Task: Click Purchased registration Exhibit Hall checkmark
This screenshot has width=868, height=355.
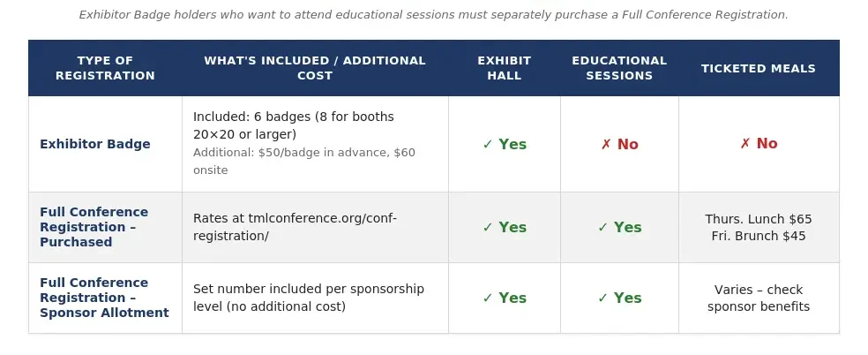Action: tap(505, 227)
